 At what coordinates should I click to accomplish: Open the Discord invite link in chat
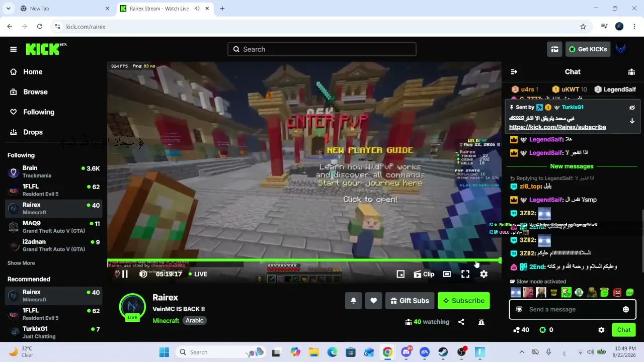(569, 225)
